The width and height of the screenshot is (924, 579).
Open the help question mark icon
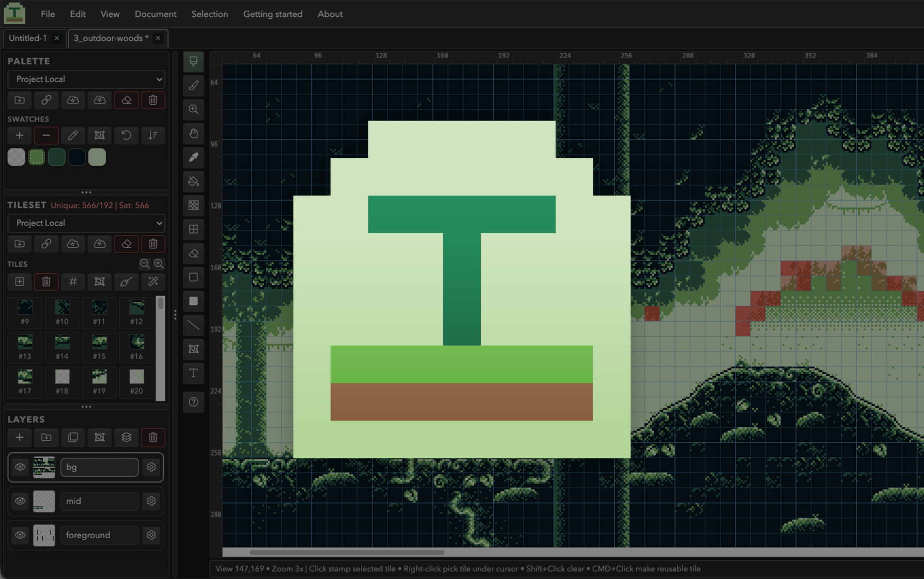(193, 402)
